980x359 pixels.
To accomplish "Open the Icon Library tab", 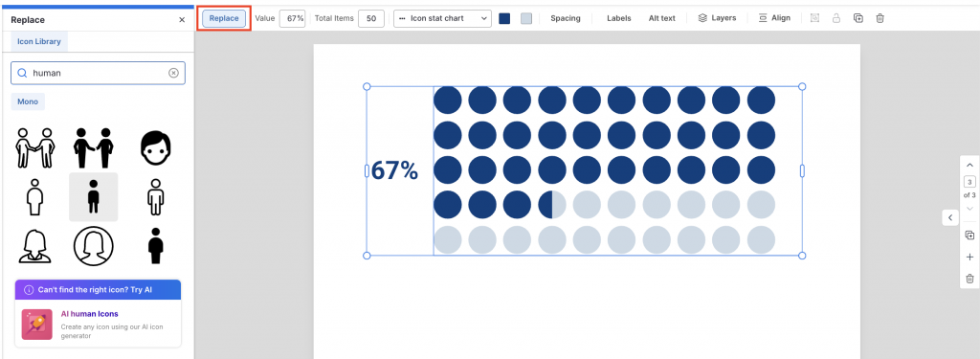I will point(39,42).
